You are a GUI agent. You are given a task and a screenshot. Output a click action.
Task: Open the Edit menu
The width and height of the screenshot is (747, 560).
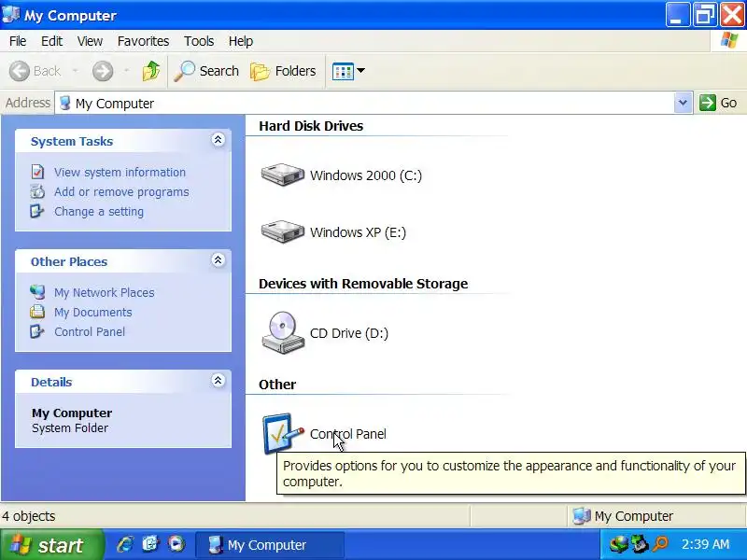coord(51,41)
